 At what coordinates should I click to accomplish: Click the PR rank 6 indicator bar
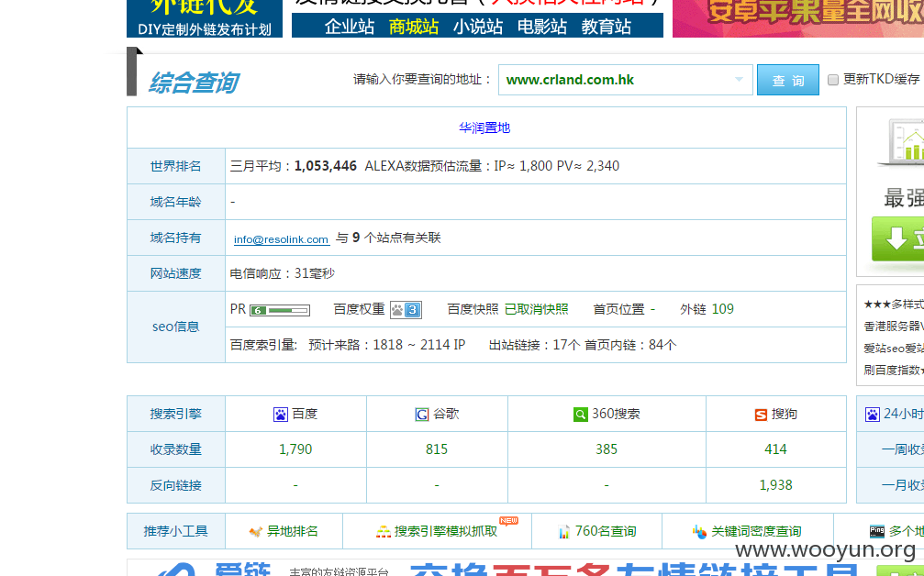point(280,310)
